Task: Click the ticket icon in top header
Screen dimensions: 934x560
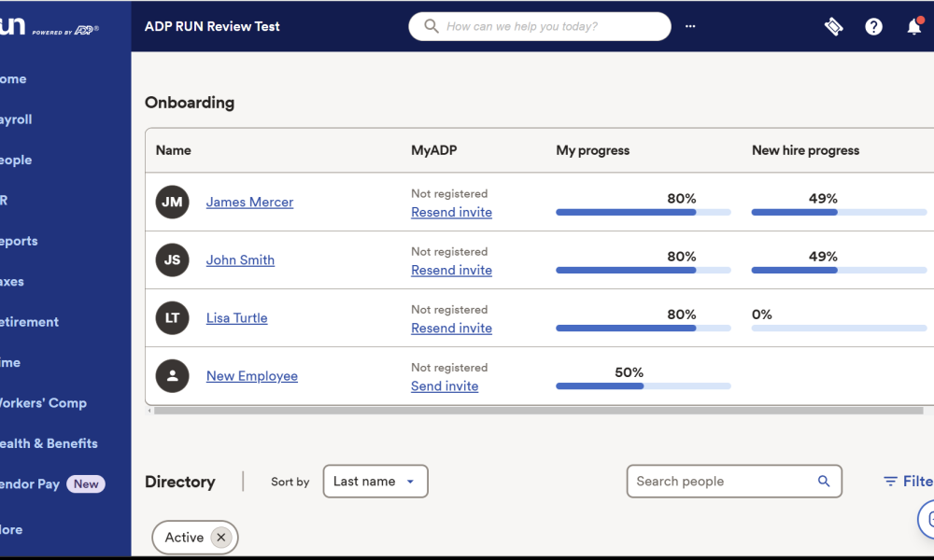Action: [x=833, y=27]
